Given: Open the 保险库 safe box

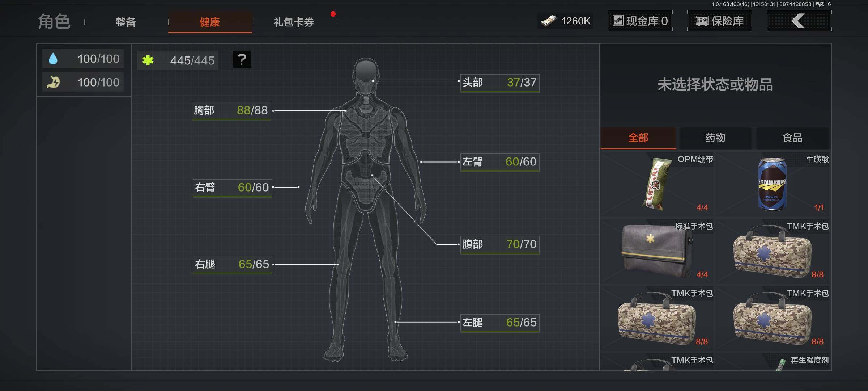Looking at the screenshot, I should (x=719, y=21).
